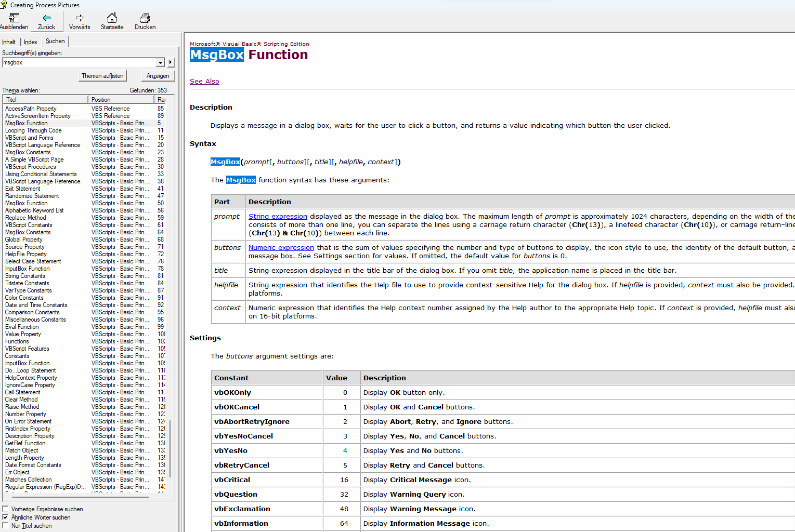Select A Simple VBScript Page result
Image resolution: width=795 pixels, height=532 pixels.
pos(34,159)
